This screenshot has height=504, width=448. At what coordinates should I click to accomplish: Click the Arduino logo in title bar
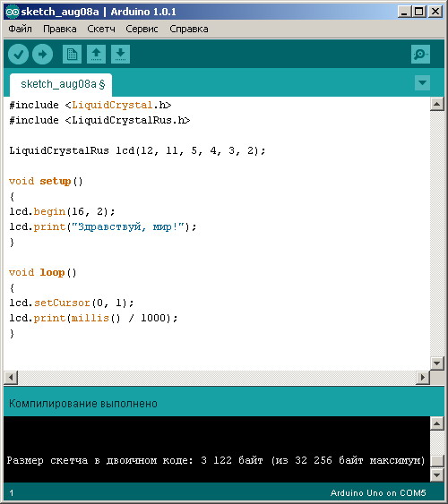[x=13, y=12]
